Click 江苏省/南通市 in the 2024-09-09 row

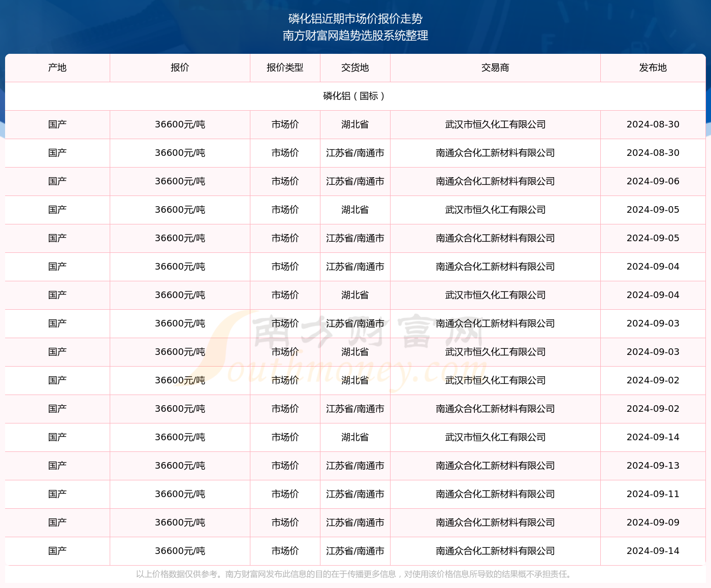tap(355, 522)
